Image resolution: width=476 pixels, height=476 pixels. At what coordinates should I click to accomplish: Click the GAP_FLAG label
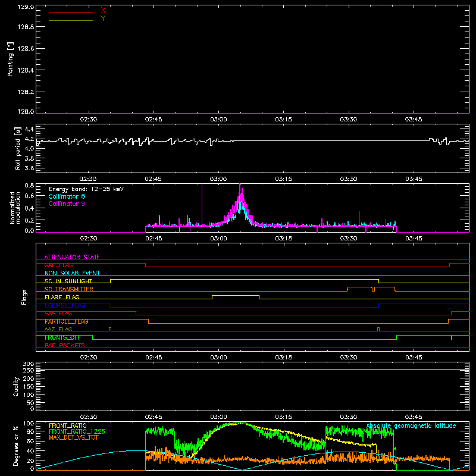[x=58, y=265]
